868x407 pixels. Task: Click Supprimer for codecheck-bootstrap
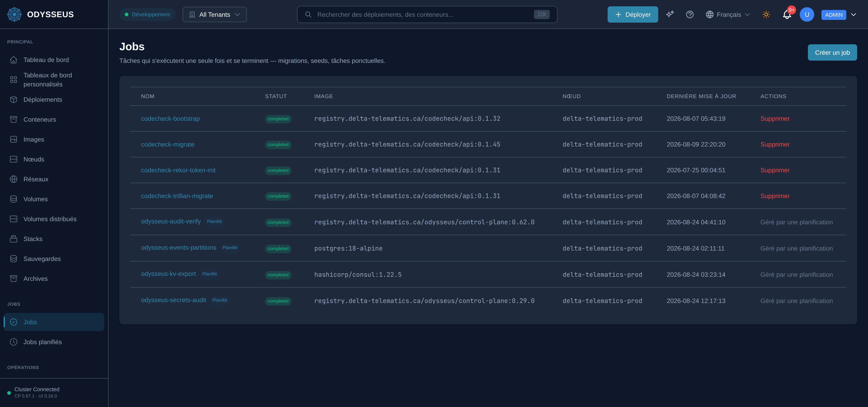point(775,119)
